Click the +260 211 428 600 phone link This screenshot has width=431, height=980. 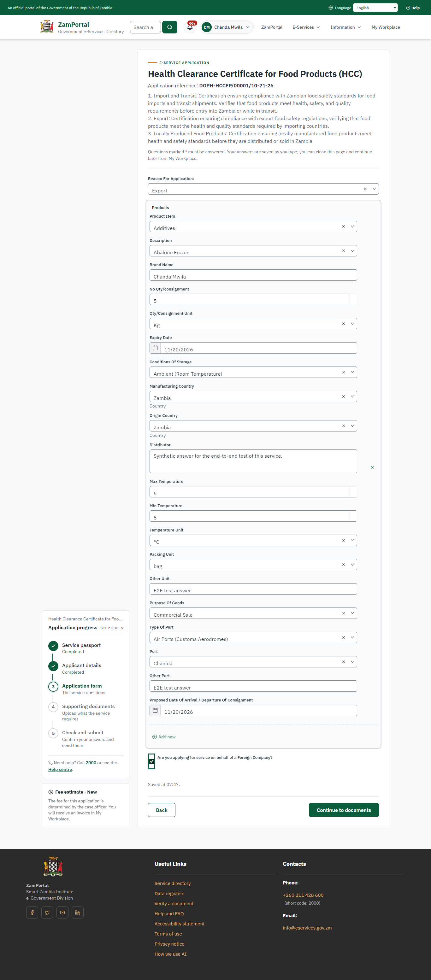tap(303, 895)
